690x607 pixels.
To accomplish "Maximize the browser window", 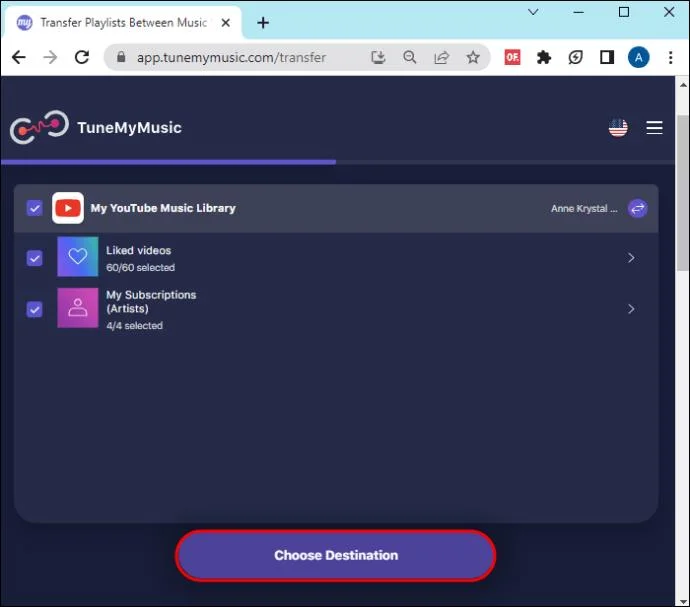I will point(624,12).
